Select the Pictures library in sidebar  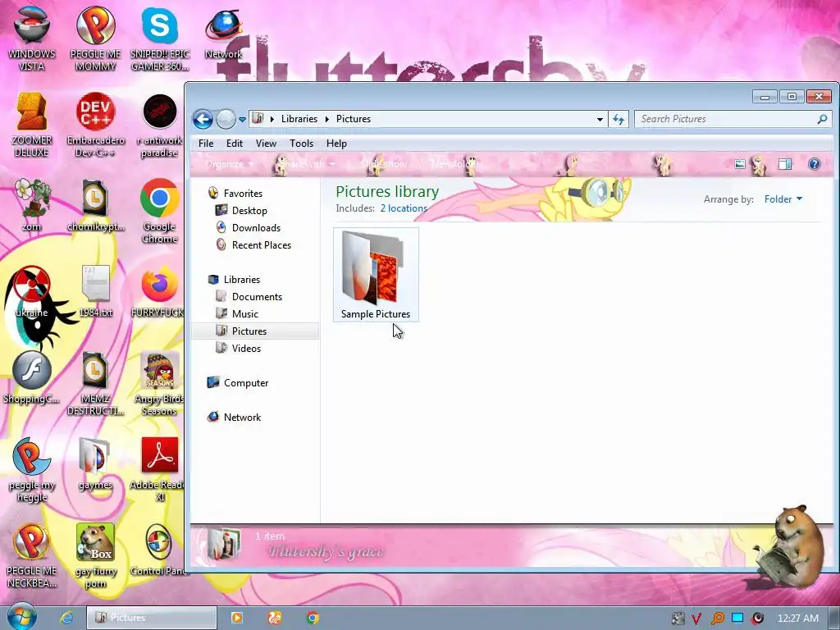click(249, 331)
